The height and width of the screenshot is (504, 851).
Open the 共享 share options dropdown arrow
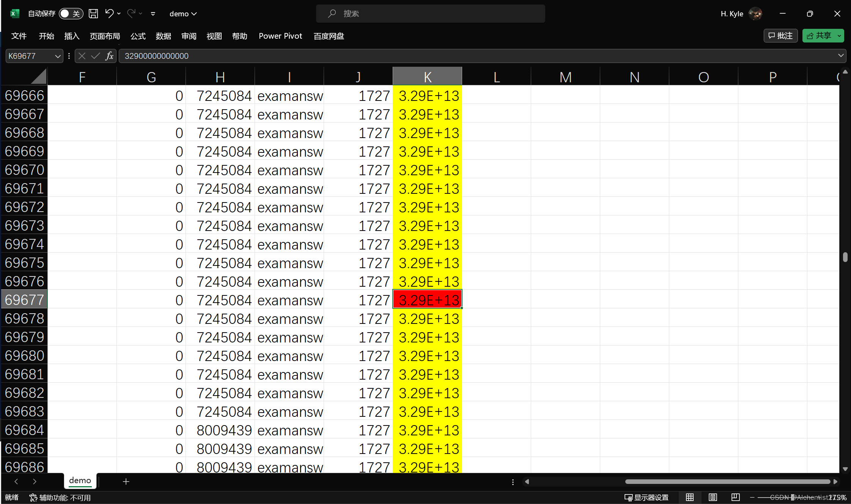838,35
